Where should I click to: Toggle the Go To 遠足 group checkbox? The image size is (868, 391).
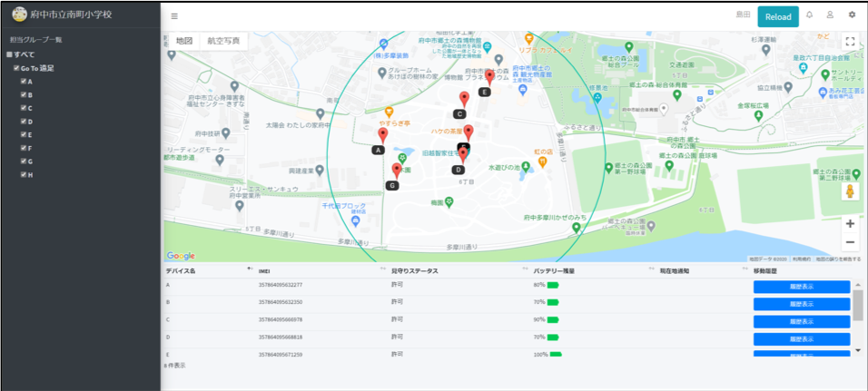click(16, 69)
